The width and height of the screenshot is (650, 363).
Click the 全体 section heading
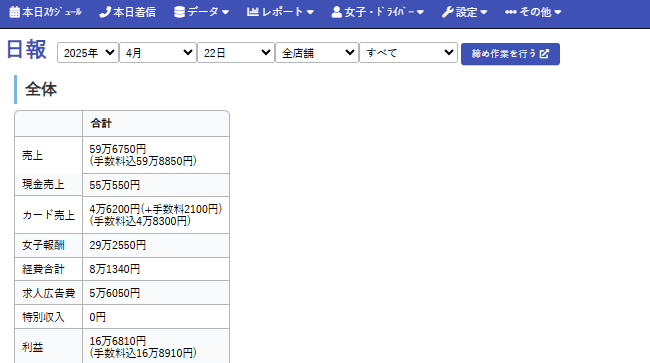(41, 89)
